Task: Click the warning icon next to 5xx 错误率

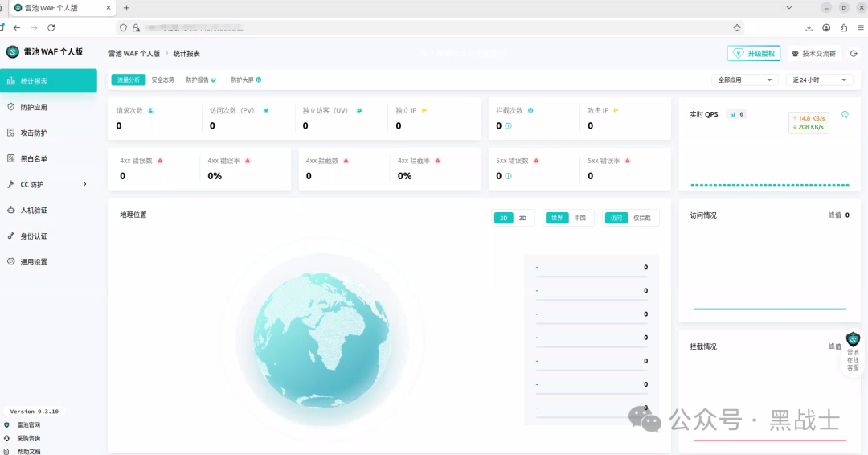Action: (x=628, y=161)
